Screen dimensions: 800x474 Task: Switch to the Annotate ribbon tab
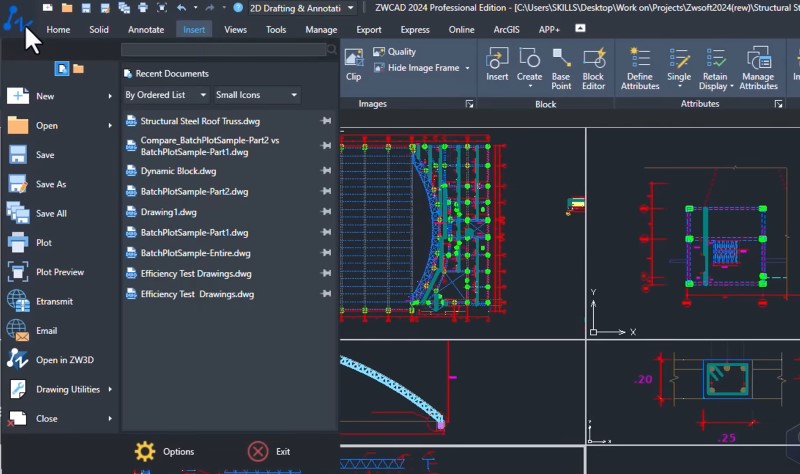pos(146,30)
